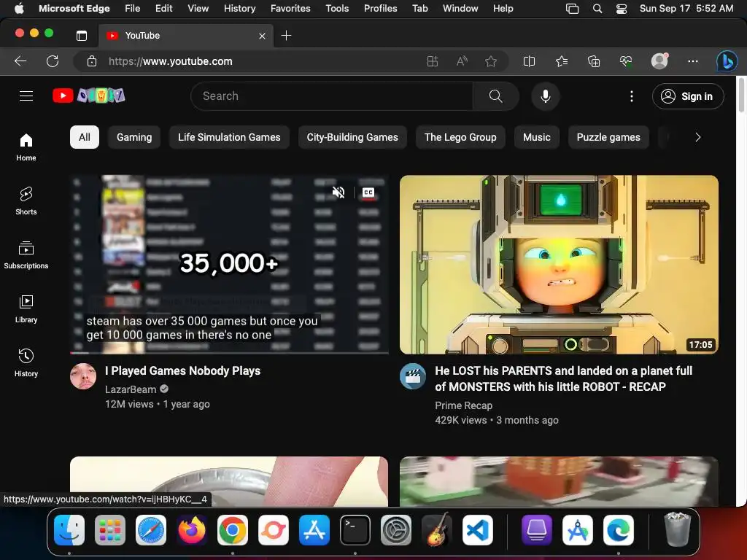Click the address bar URL
The image size is (747, 560).
pyautogui.click(x=171, y=61)
